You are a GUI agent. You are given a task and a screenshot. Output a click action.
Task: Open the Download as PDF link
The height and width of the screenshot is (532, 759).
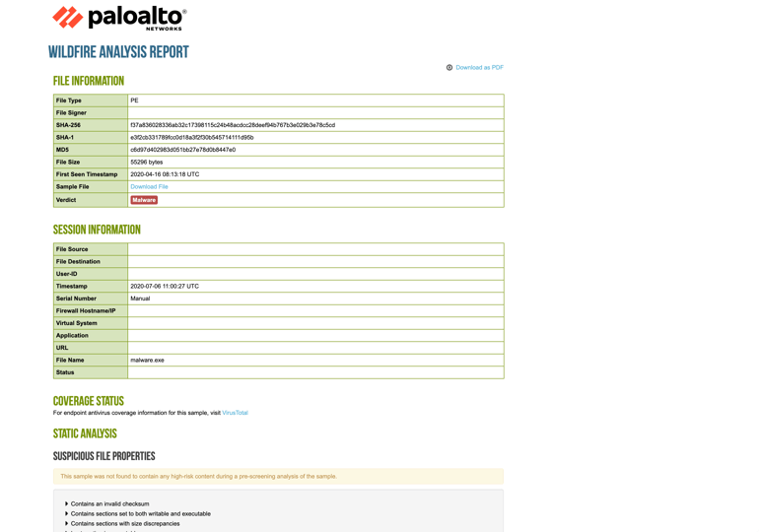coord(479,68)
